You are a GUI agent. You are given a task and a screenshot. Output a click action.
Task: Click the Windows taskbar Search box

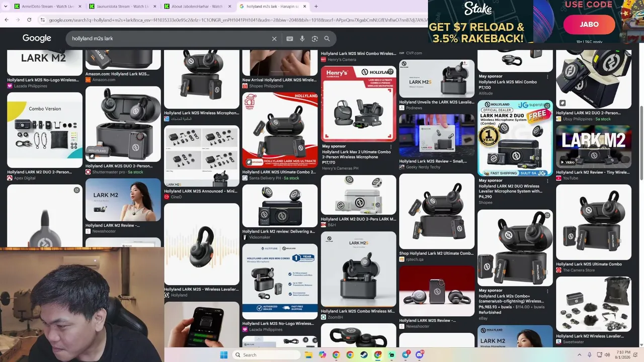tap(267, 355)
